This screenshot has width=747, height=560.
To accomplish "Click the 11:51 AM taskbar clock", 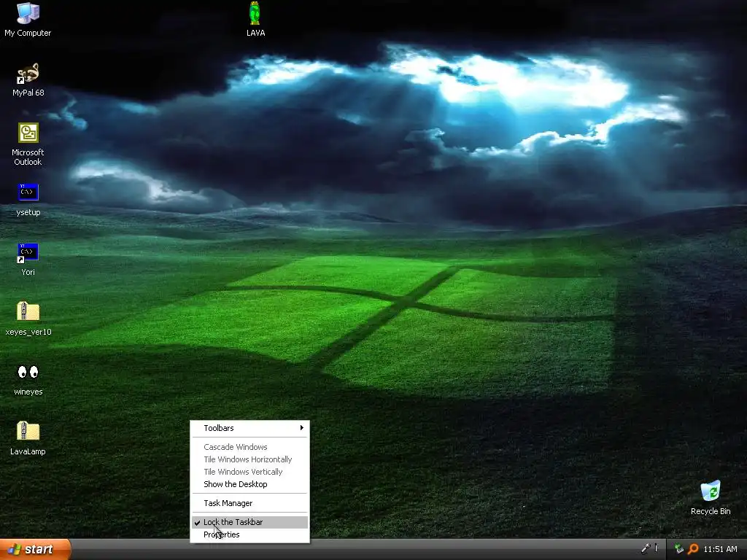I will tap(720, 549).
